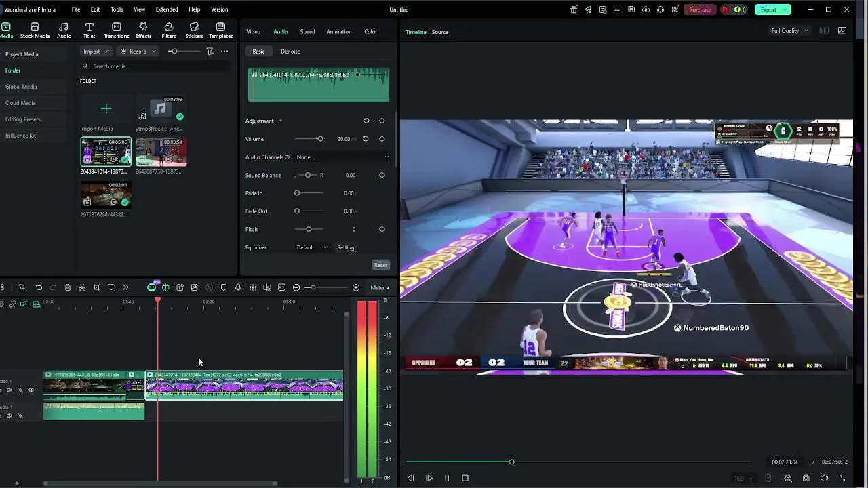Open the View menu

point(139,9)
